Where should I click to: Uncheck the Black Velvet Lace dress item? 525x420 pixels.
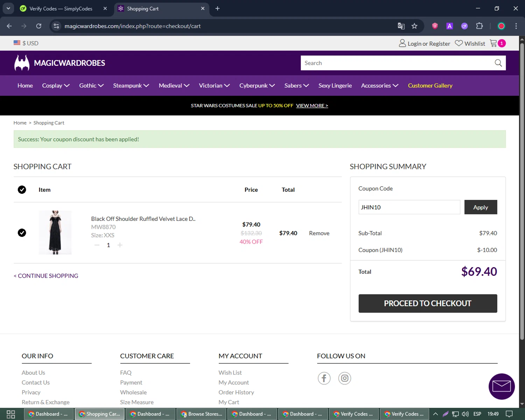22,233
